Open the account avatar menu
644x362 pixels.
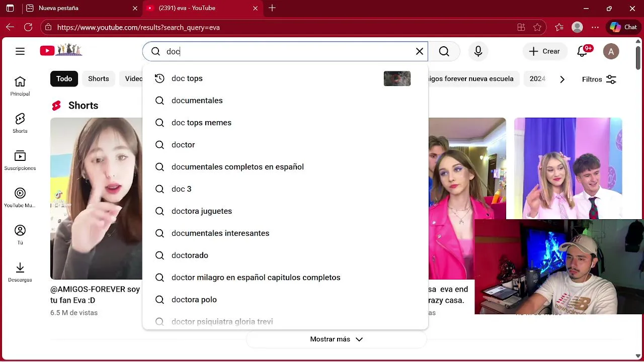(611, 51)
